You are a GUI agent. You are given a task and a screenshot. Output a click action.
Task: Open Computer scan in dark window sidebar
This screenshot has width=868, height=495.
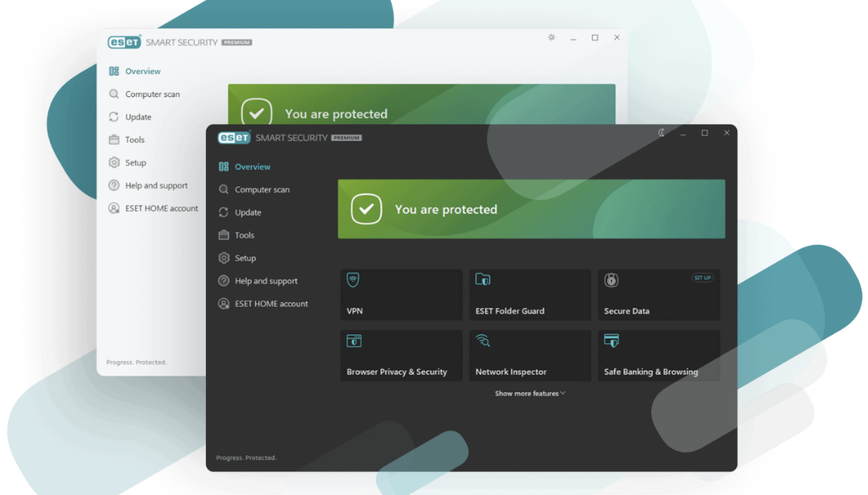(262, 190)
